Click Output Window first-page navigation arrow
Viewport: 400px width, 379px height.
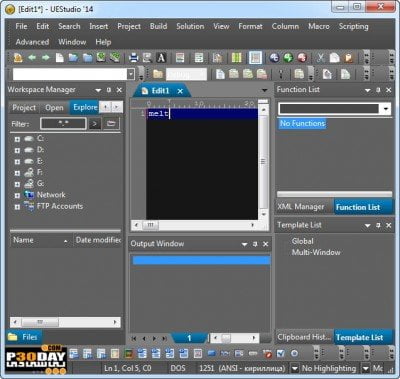point(134,338)
